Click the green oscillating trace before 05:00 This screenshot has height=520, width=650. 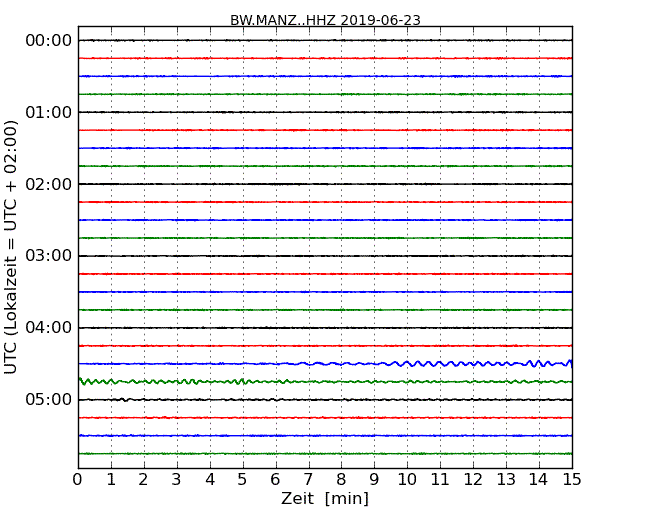click(x=325, y=381)
